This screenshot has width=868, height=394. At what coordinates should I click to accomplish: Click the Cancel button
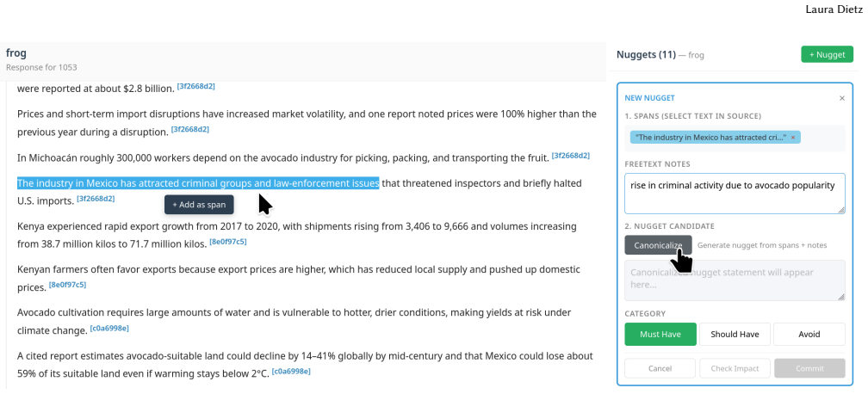click(660, 368)
